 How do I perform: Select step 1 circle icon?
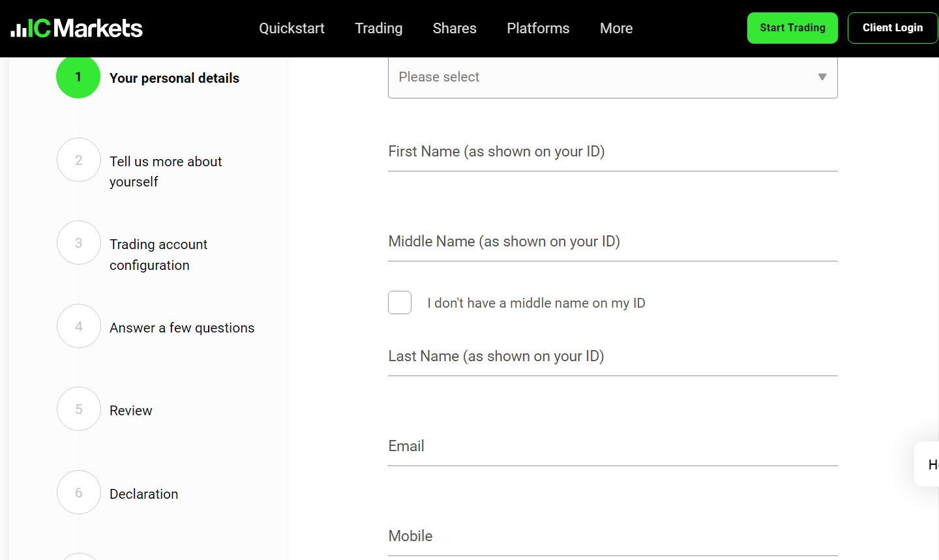click(x=78, y=77)
